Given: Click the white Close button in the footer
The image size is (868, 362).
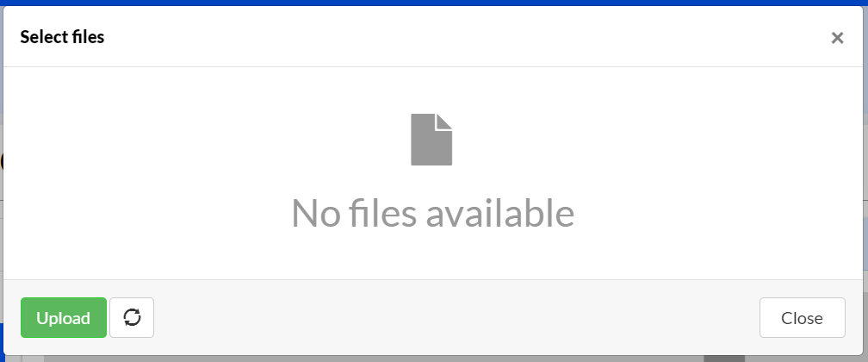Looking at the screenshot, I should pos(803,318).
